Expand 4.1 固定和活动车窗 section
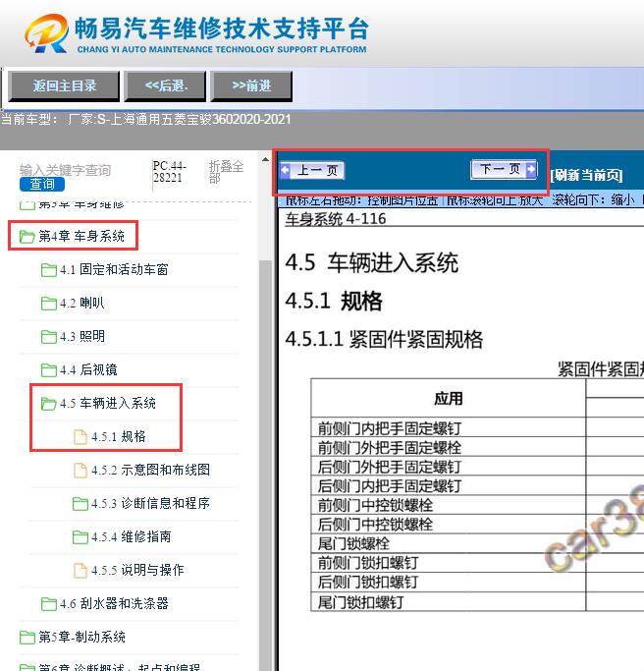This screenshot has height=671, width=644. tap(114, 269)
